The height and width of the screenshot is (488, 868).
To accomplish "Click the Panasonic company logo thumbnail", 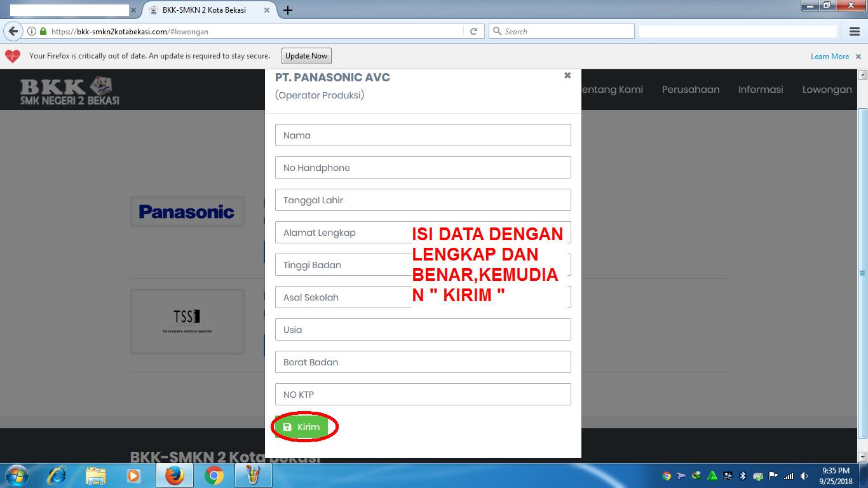I will coord(187,212).
